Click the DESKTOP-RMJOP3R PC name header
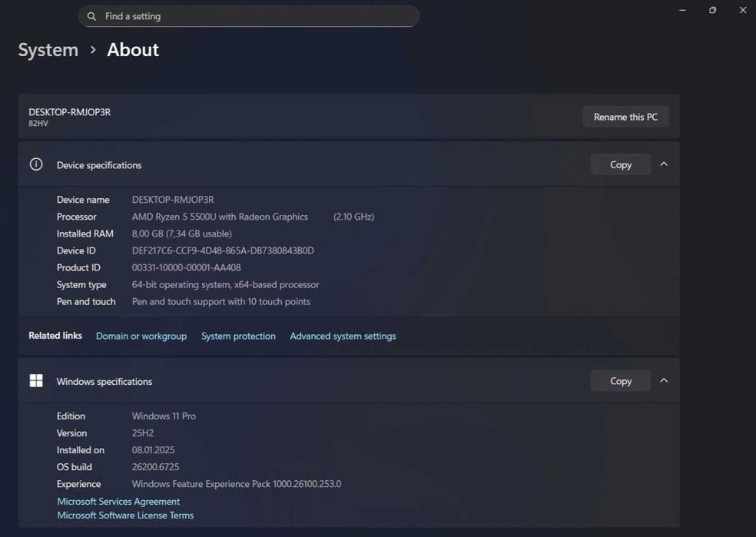 click(x=69, y=112)
